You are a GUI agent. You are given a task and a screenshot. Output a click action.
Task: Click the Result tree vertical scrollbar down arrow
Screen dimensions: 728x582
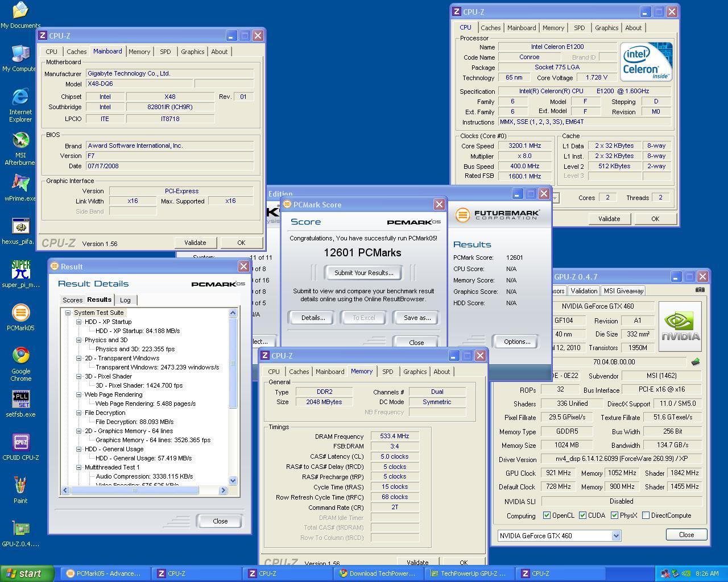233,481
